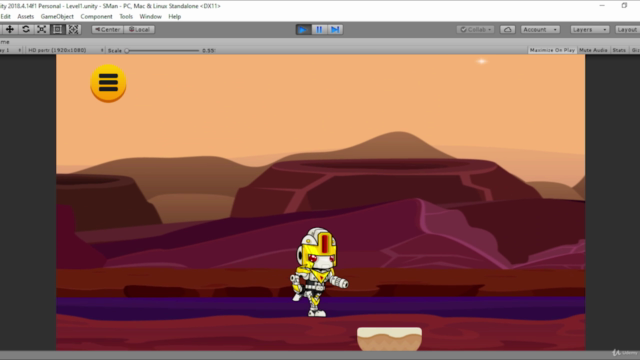Viewport: 640px width, 360px height.
Task: Toggle the Stats overlay
Action: point(619,50)
